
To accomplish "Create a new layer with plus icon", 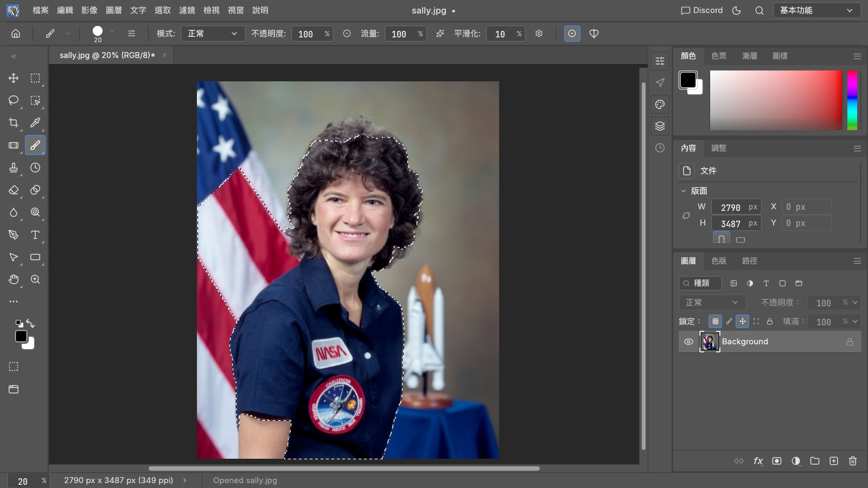I will click(x=834, y=461).
